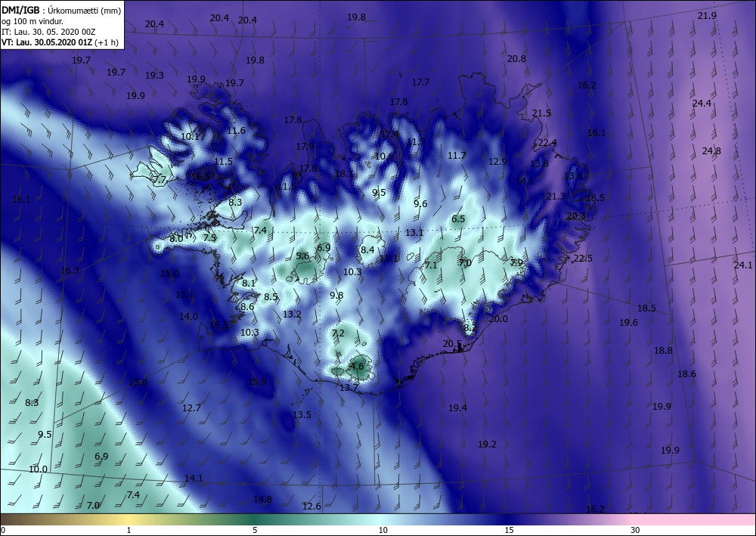Click the brown start of the color scale
The image size is (756, 536).
coord(14,519)
